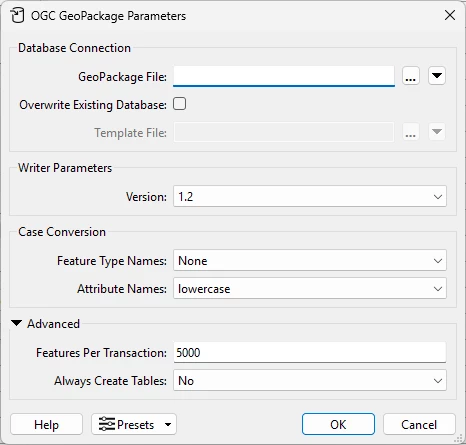
Task: Open the Presets dropdown arrow
Action: click(168, 424)
